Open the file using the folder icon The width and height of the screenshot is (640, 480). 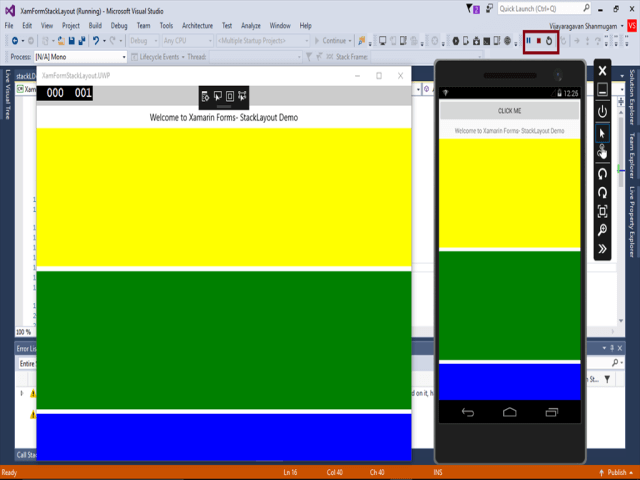click(x=61, y=41)
